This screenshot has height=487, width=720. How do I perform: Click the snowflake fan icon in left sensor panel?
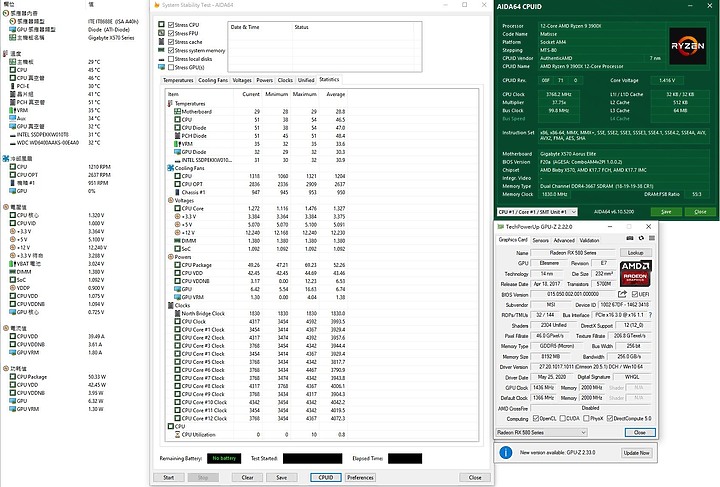pyautogui.click(x=6, y=158)
